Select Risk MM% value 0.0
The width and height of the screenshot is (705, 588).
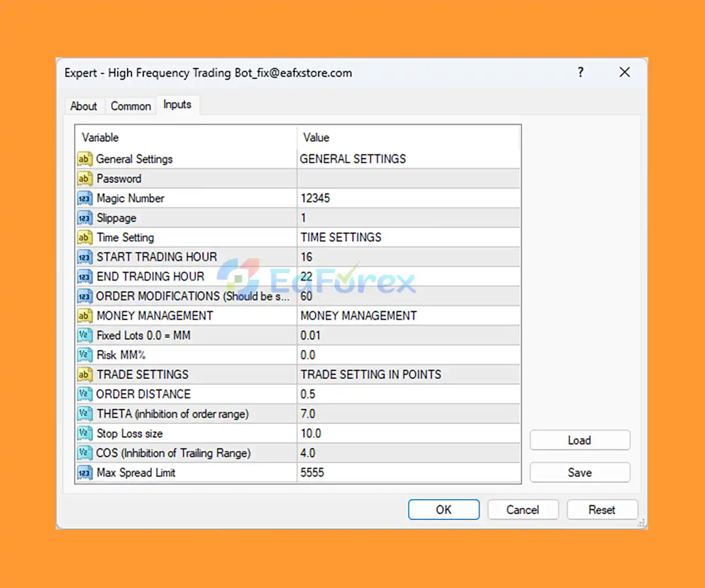(308, 355)
